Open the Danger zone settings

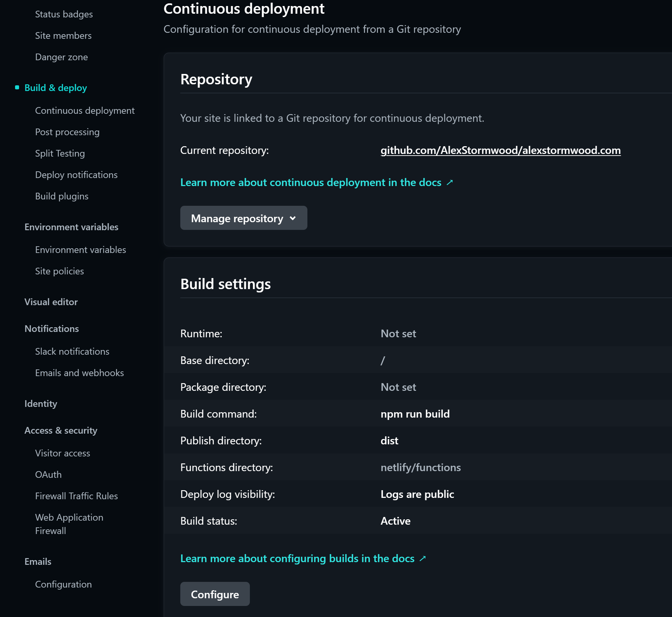(61, 57)
